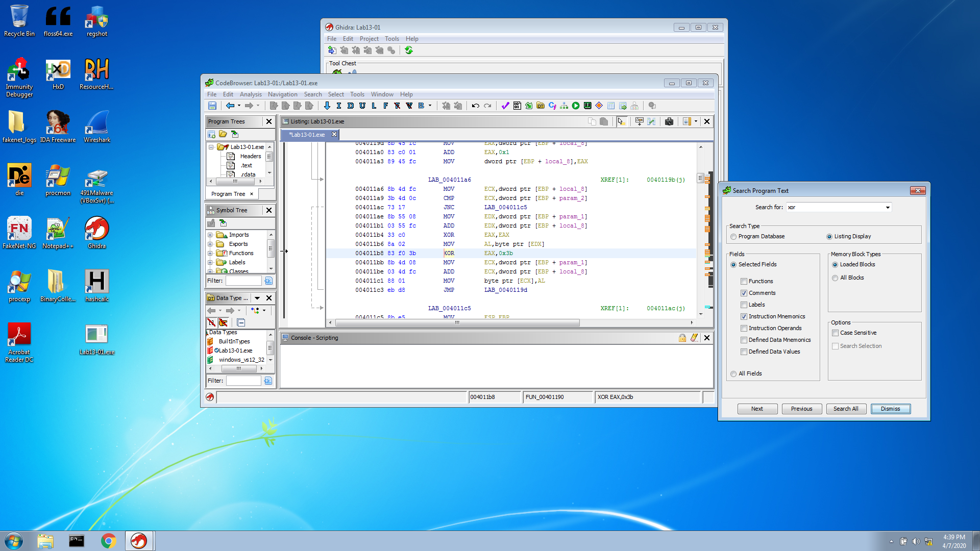Click the Undo icon in CodeBrowser
This screenshot has height=551, width=980.
[x=476, y=106]
